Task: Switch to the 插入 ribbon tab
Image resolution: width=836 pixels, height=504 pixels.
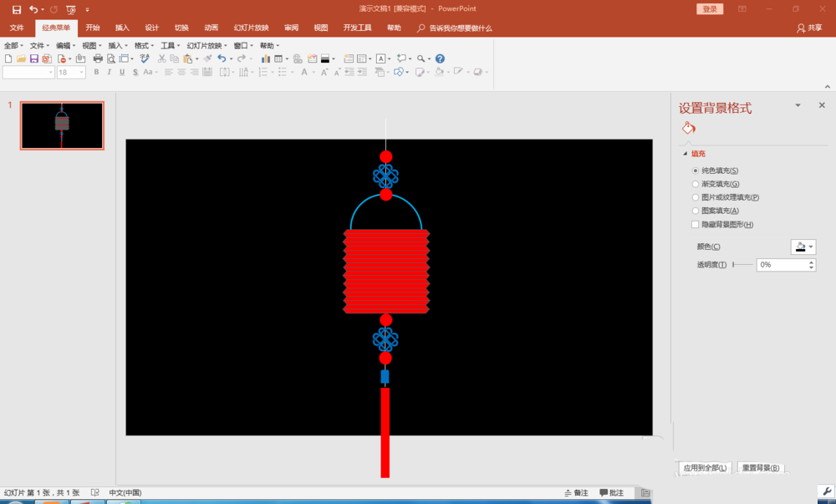Action: click(x=122, y=28)
